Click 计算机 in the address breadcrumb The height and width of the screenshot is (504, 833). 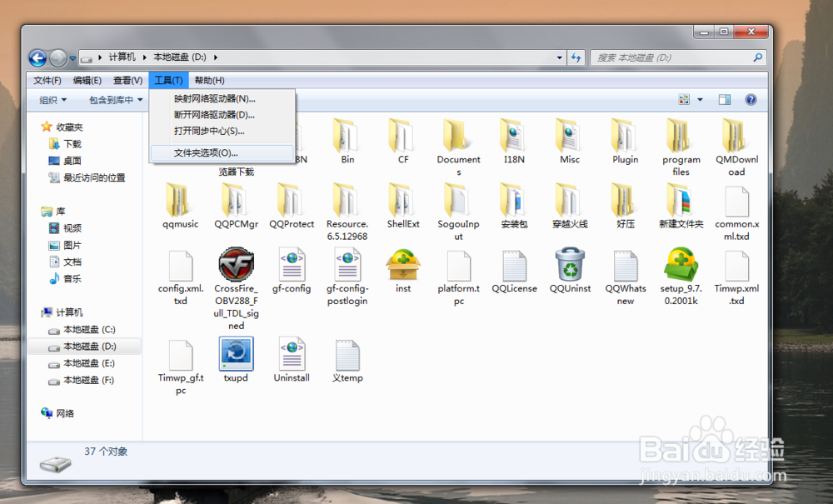pos(122,57)
